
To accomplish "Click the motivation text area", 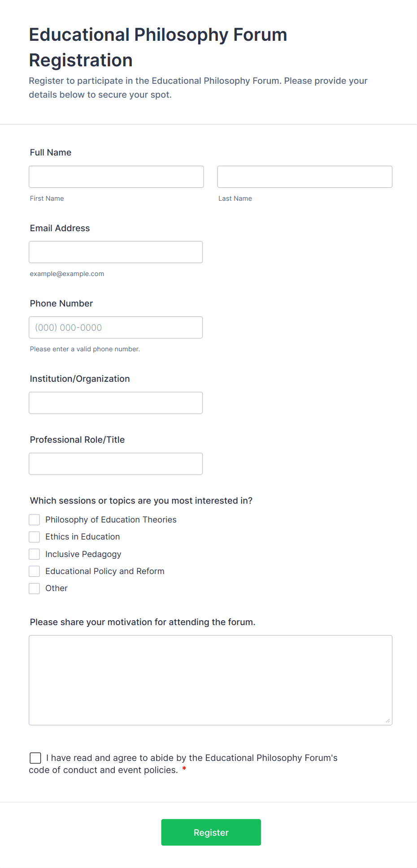I will click(x=210, y=679).
